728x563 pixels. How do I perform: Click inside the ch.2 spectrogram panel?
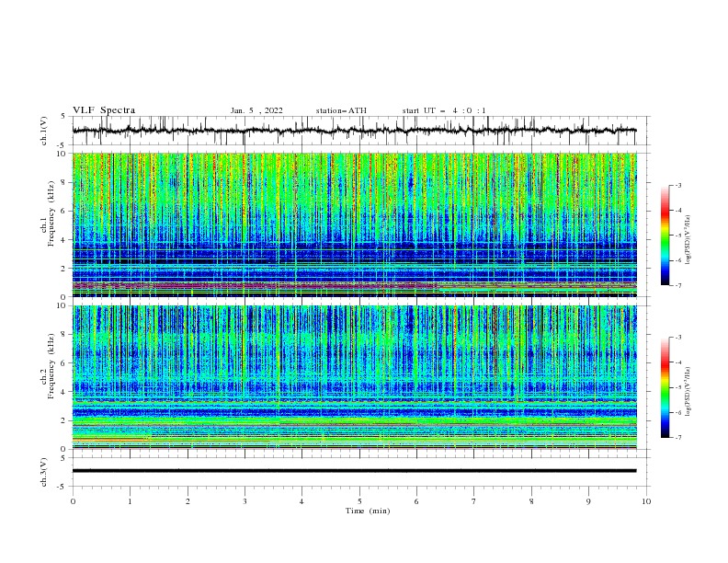(x=354, y=377)
